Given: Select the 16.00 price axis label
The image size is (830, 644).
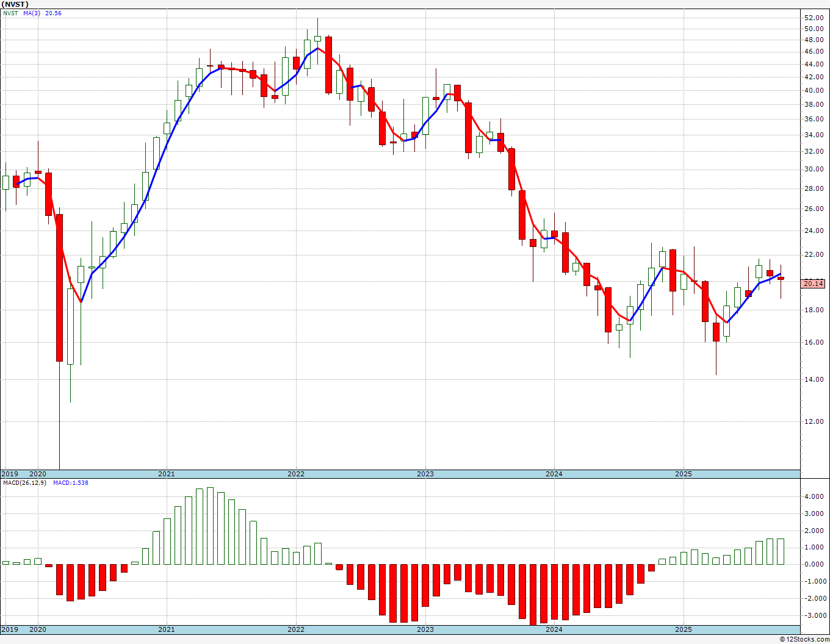Looking at the screenshot, I should [x=814, y=342].
